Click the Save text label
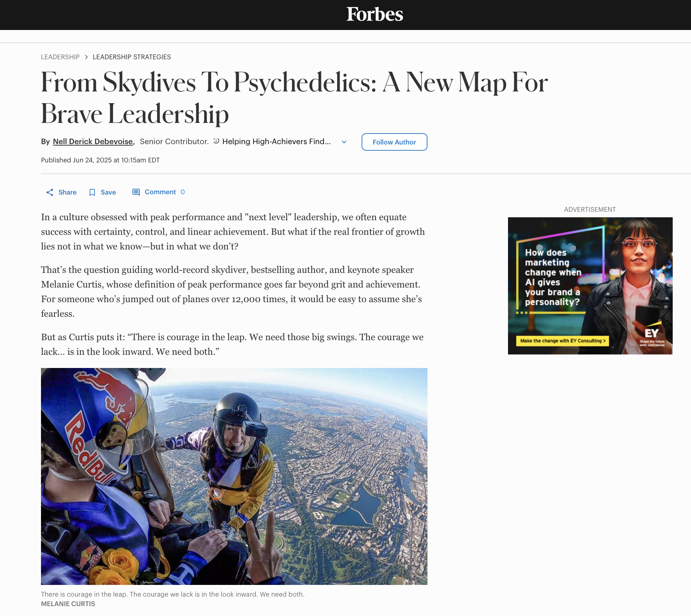 [108, 192]
